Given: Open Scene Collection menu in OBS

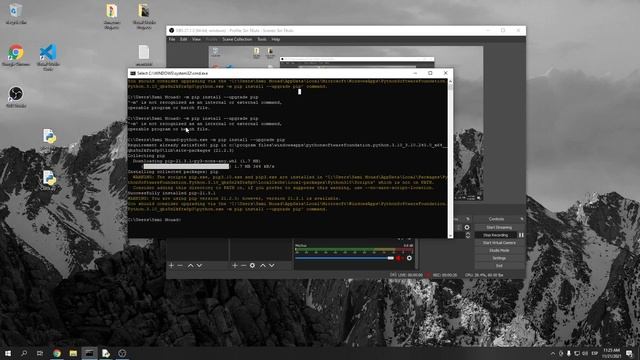Looking at the screenshot, I should pyautogui.click(x=237, y=39).
